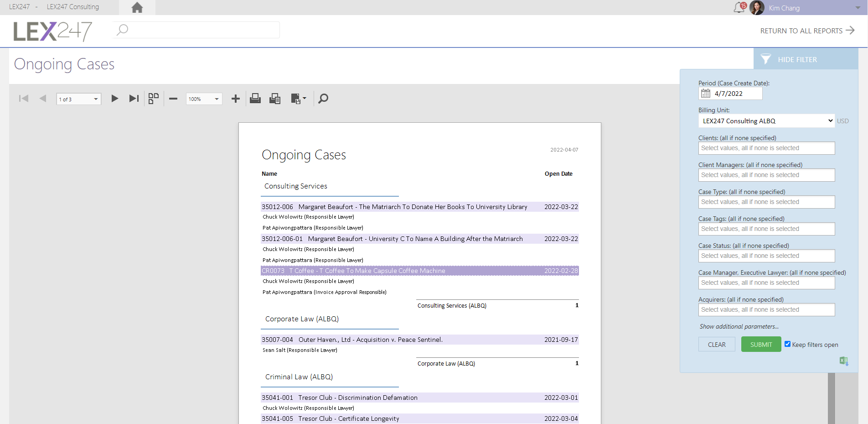868x424 pixels.
Task: Click case 35012-006-01 University C row
Action: tap(419, 239)
